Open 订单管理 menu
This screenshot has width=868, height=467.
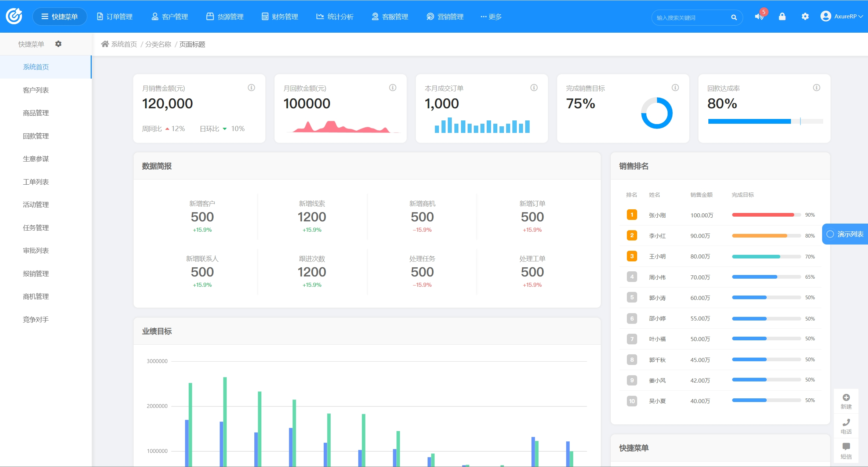[x=115, y=17]
